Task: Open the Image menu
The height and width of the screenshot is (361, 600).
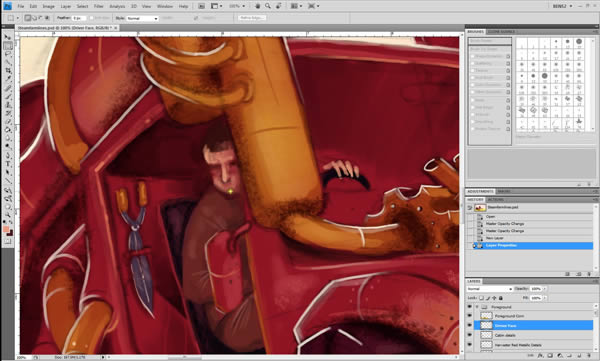Action: [x=48, y=7]
